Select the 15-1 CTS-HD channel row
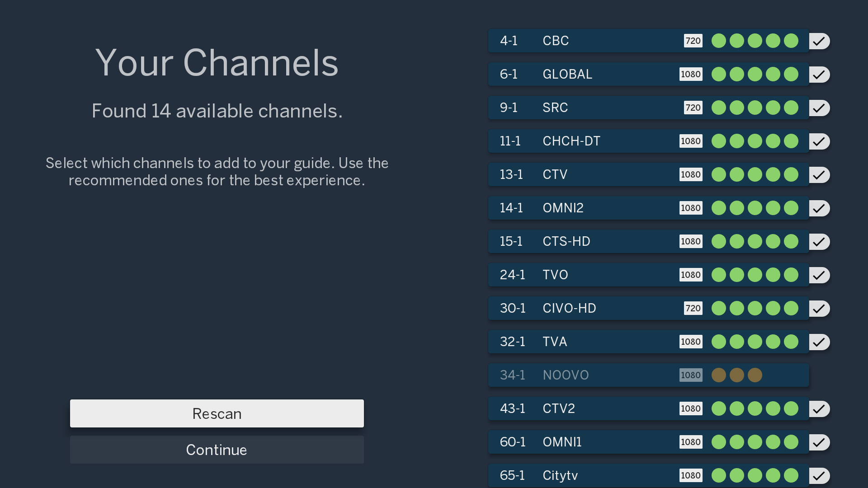The width and height of the screenshot is (868, 488). tap(649, 241)
